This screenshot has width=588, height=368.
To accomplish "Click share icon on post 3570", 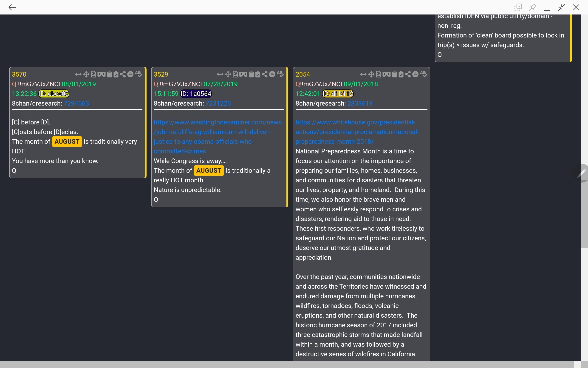I will [x=123, y=74].
